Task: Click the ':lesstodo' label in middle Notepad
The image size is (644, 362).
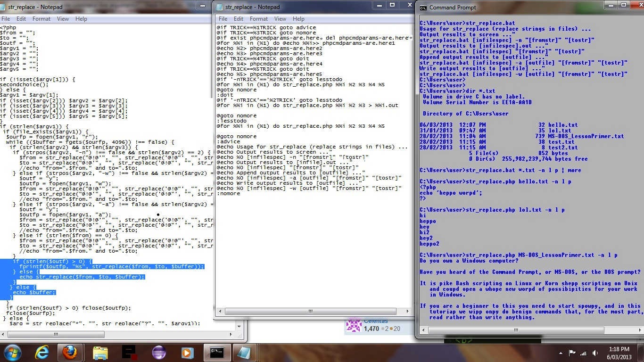Action: pos(231,121)
